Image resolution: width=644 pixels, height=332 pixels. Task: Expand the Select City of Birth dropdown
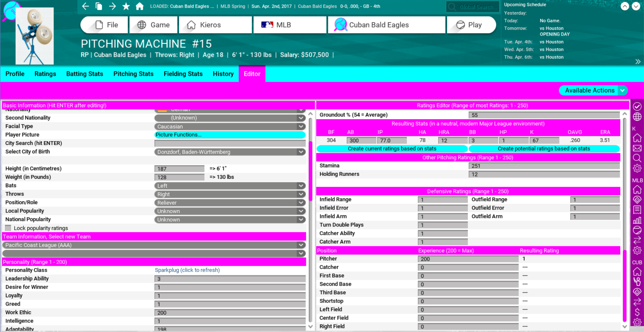[230, 152]
